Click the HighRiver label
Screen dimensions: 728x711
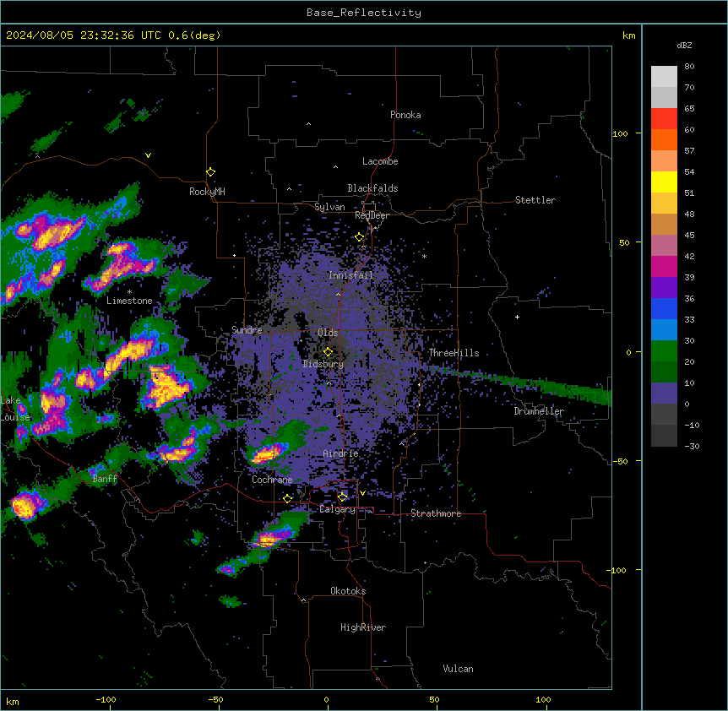click(363, 627)
